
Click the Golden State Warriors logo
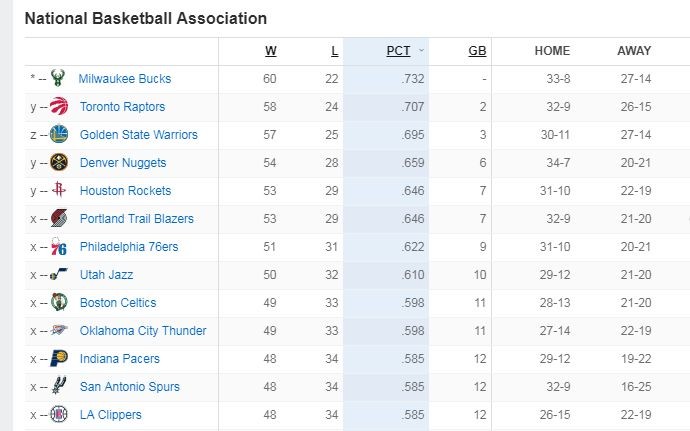(x=59, y=135)
